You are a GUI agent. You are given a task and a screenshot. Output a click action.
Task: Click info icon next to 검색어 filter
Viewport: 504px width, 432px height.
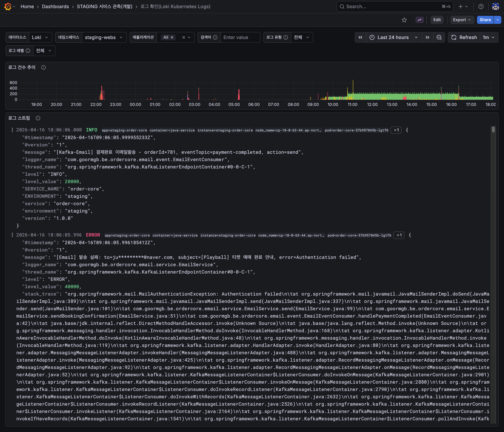coord(215,37)
